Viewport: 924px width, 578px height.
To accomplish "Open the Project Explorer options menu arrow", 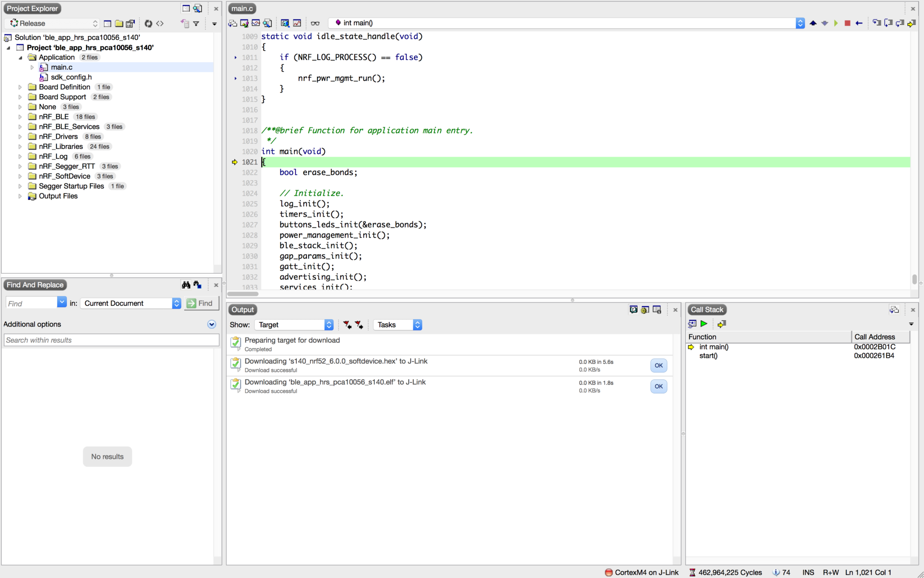I will (214, 24).
